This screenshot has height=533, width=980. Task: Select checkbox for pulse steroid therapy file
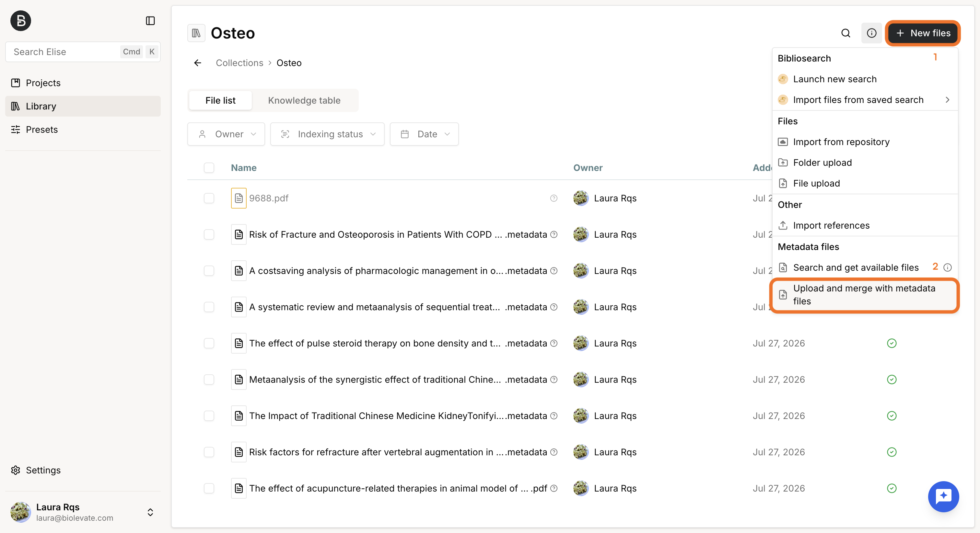pos(209,343)
